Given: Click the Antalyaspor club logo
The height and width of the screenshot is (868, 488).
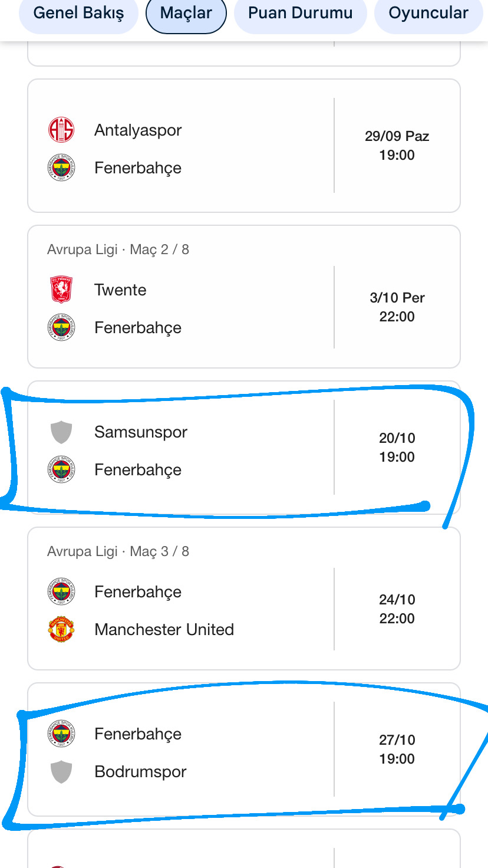Looking at the screenshot, I should (61, 130).
